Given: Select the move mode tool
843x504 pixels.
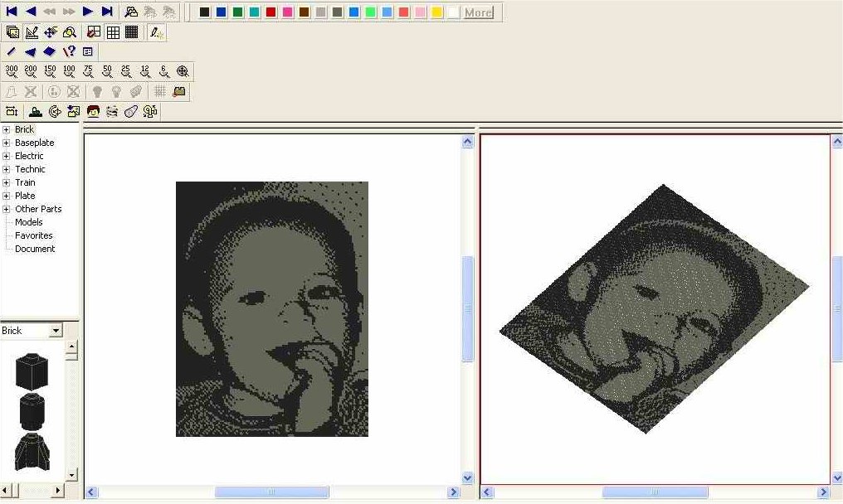Looking at the screenshot, I should point(51,32).
